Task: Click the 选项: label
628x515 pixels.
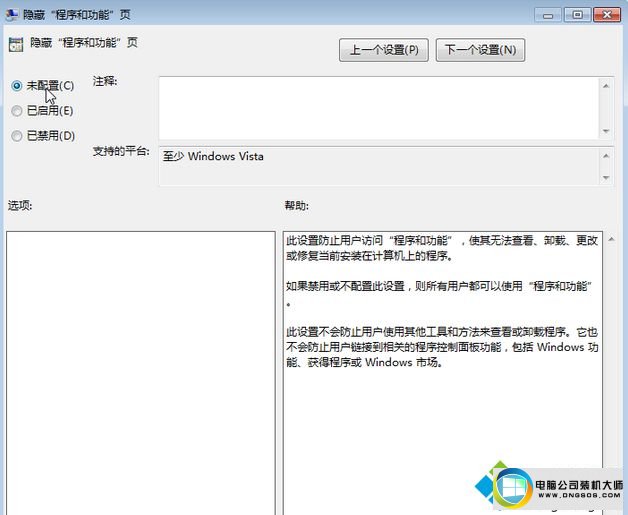Action: pyautogui.click(x=20, y=205)
